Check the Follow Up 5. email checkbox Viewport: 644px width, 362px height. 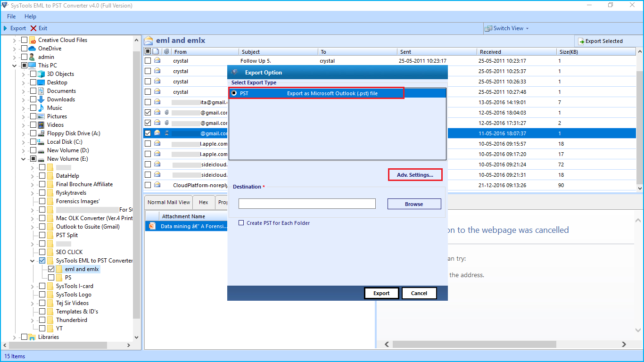click(148, 61)
